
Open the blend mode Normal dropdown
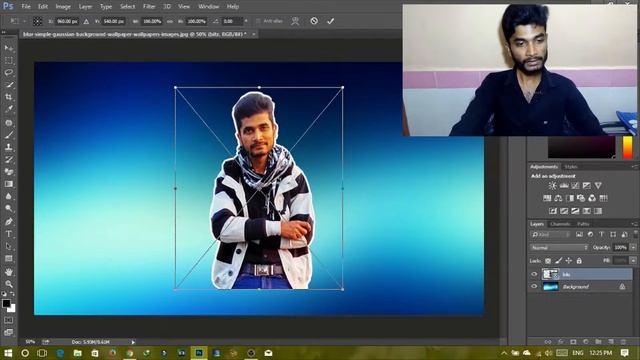(559, 248)
